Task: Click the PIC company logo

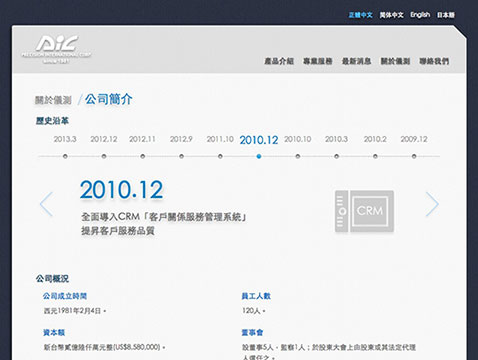Action: click(56, 49)
